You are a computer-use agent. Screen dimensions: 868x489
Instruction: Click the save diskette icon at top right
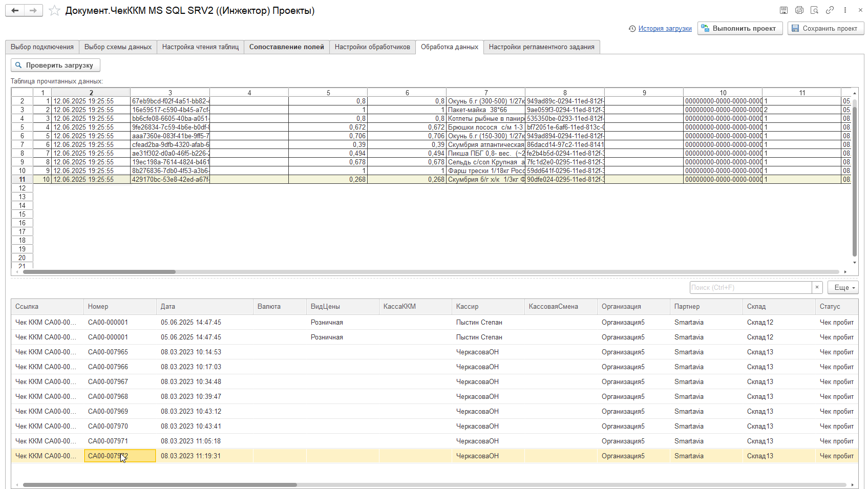coord(784,10)
